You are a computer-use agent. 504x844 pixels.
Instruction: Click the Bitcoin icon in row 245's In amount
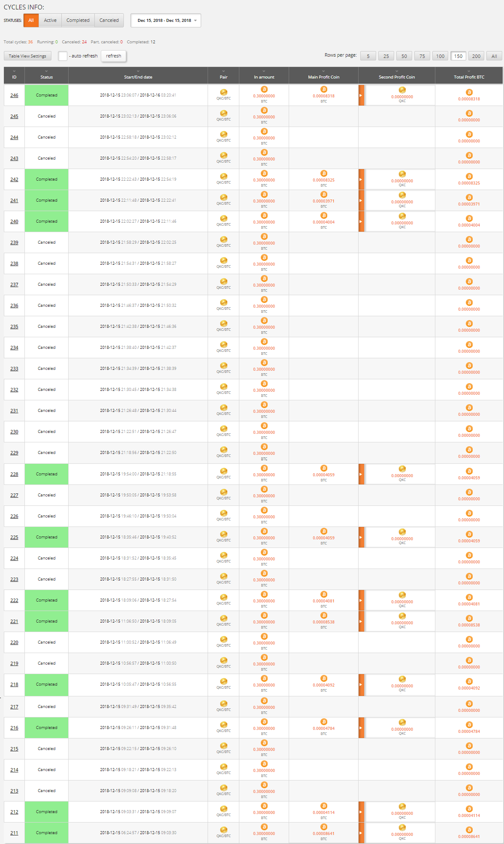point(264,111)
